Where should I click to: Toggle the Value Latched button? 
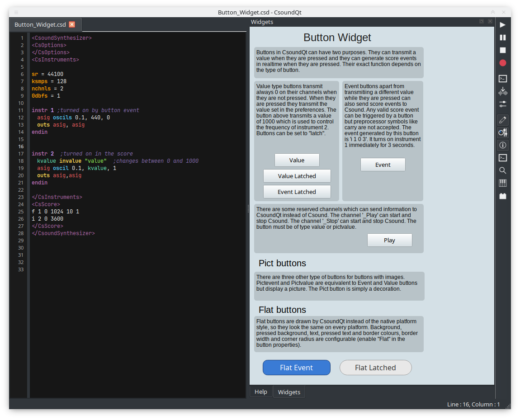[297, 176]
